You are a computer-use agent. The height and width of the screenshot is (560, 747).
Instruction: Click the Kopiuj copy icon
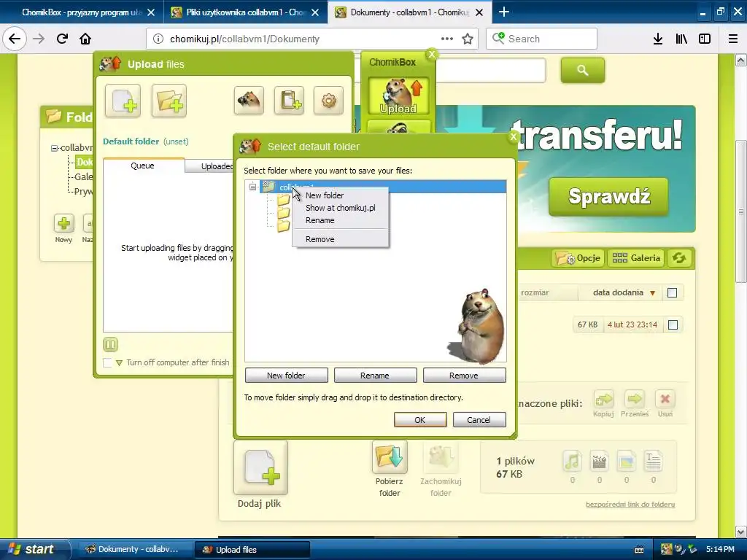[603, 399]
